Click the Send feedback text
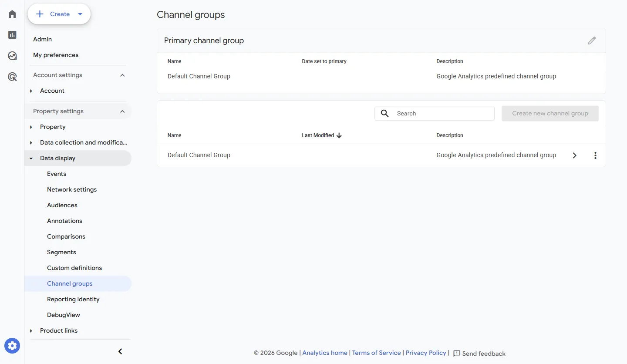This screenshot has width=627, height=364. click(x=484, y=354)
